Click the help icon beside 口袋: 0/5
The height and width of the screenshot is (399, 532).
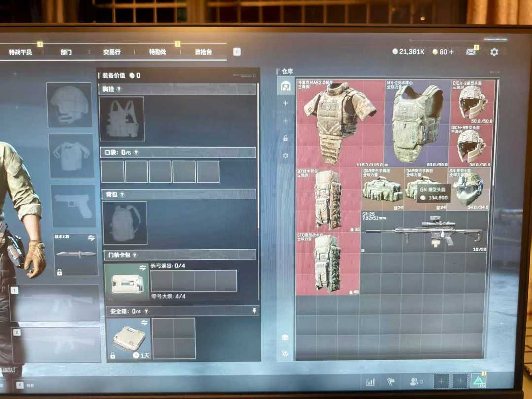[x=136, y=153]
